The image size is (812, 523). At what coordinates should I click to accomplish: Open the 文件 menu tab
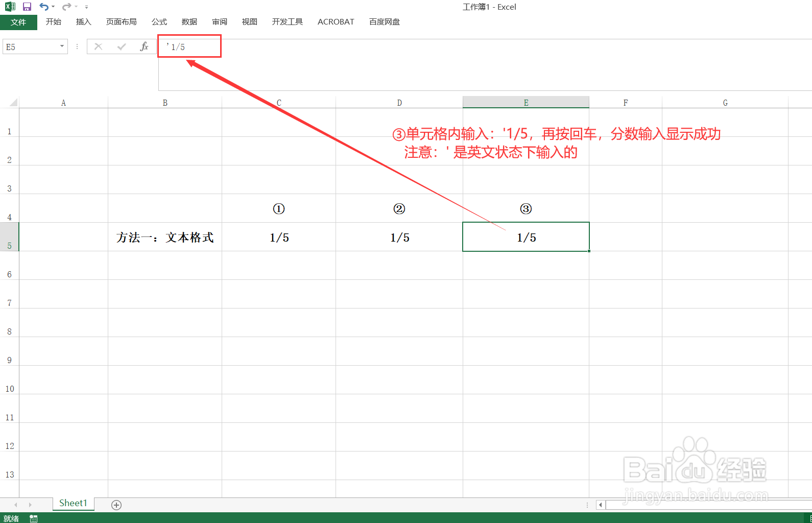(x=18, y=22)
